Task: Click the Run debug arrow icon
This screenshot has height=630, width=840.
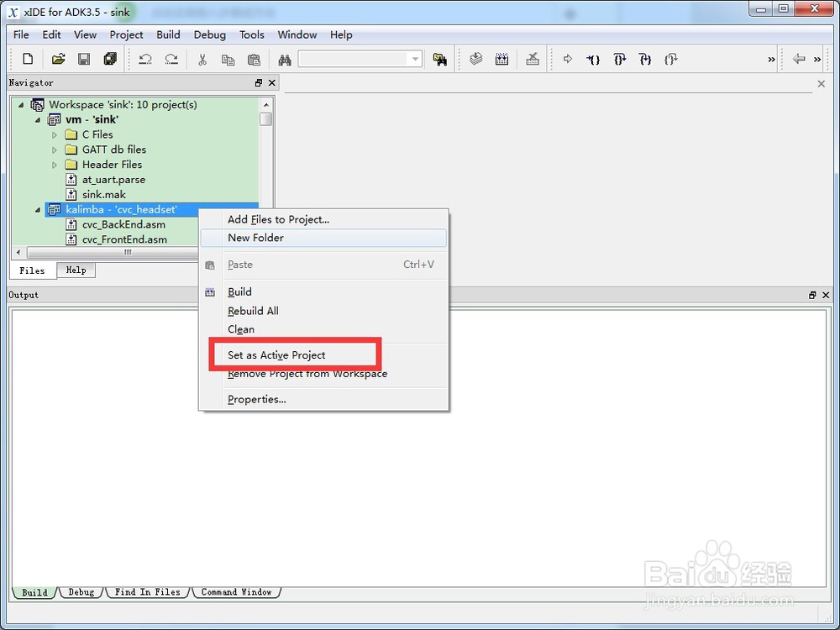Action: click(567, 59)
